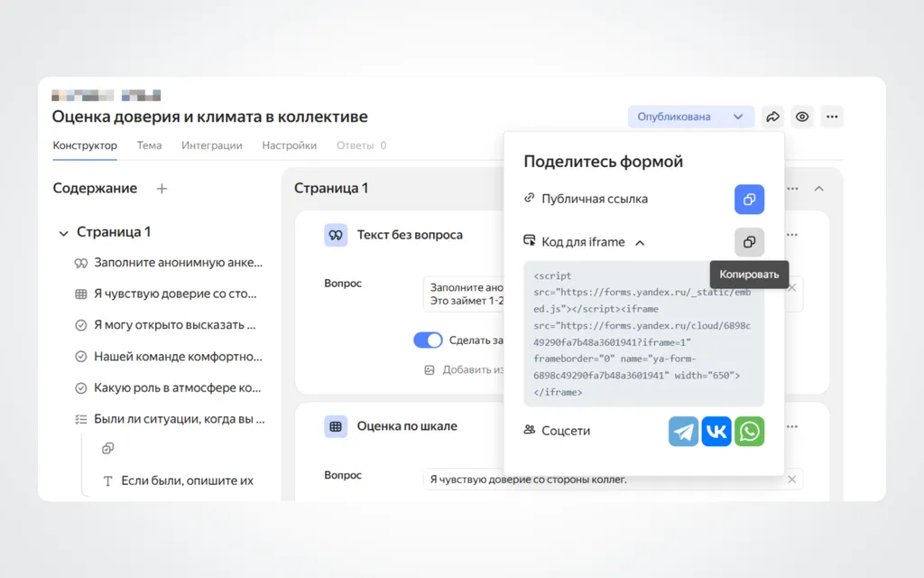Toggle the 'Сделать за...' switch
The width and height of the screenshot is (924, 578).
click(428, 340)
